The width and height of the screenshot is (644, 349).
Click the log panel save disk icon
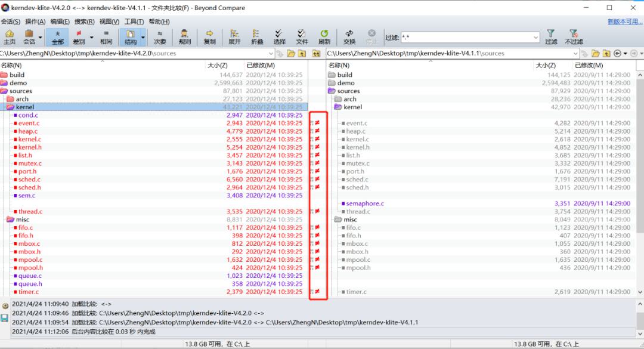coord(5,318)
